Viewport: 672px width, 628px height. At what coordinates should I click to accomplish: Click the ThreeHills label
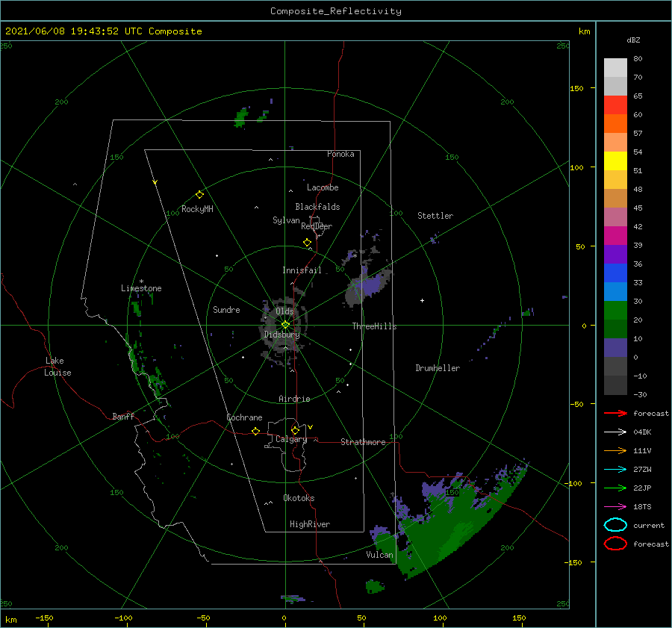[374, 326]
